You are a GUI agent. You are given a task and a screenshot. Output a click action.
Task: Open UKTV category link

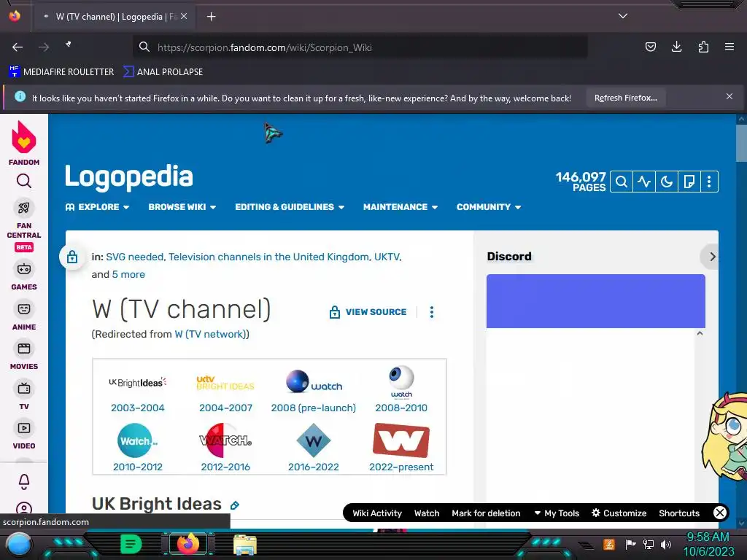tap(387, 257)
